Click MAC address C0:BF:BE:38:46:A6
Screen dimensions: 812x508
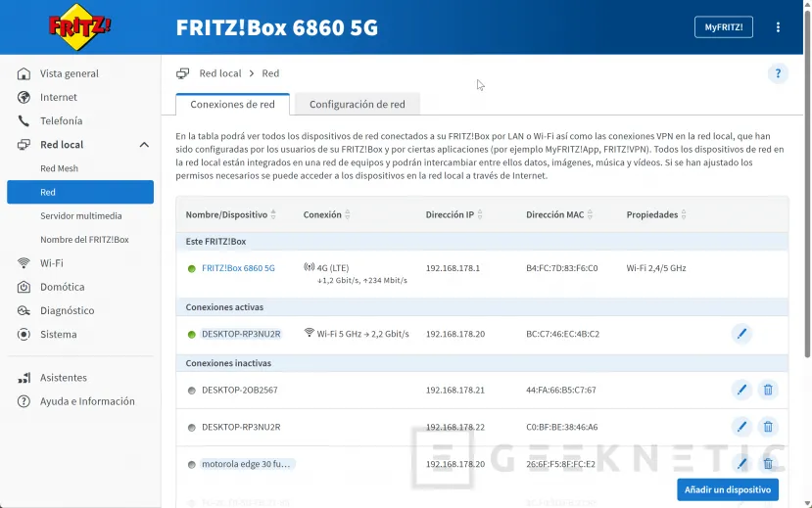[562, 428]
